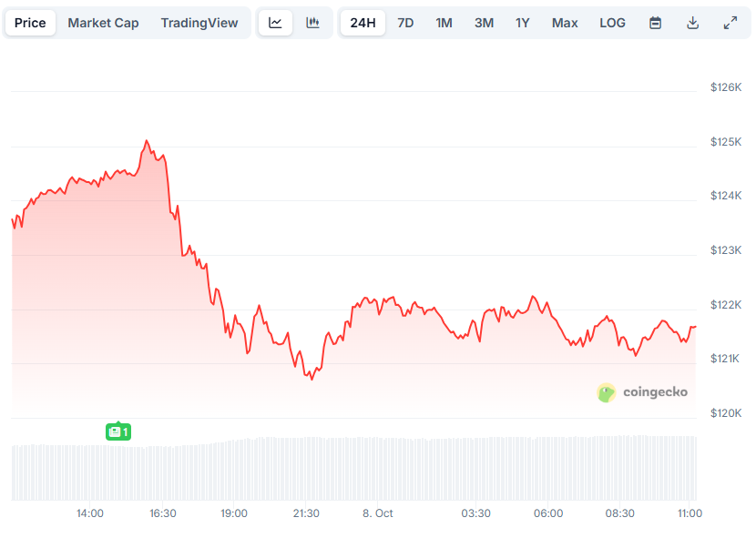Show the Max time range
Viewport: 756px width, 538px height.
(565, 23)
